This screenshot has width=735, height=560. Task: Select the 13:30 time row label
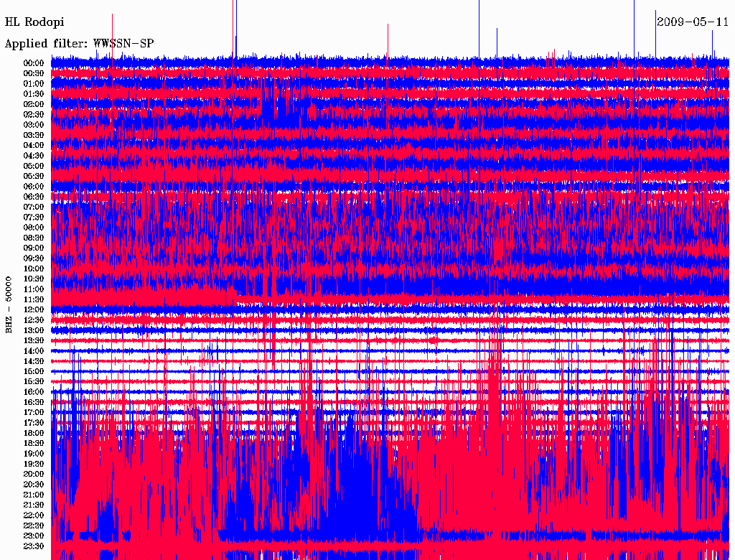click(x=34, y=340)
